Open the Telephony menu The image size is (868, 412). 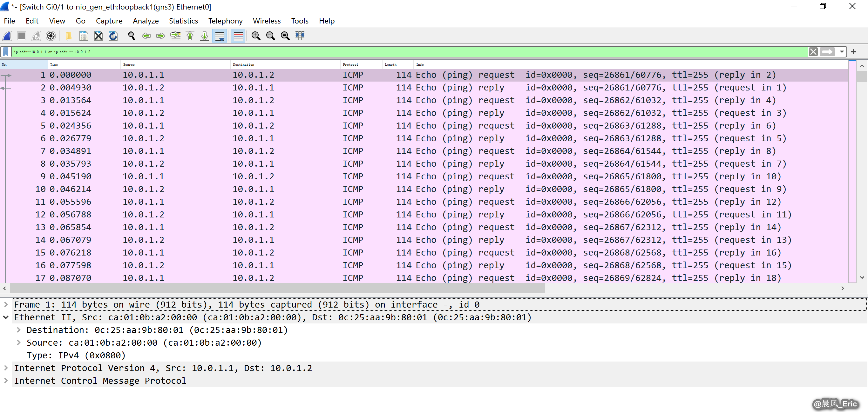point(226,21)
